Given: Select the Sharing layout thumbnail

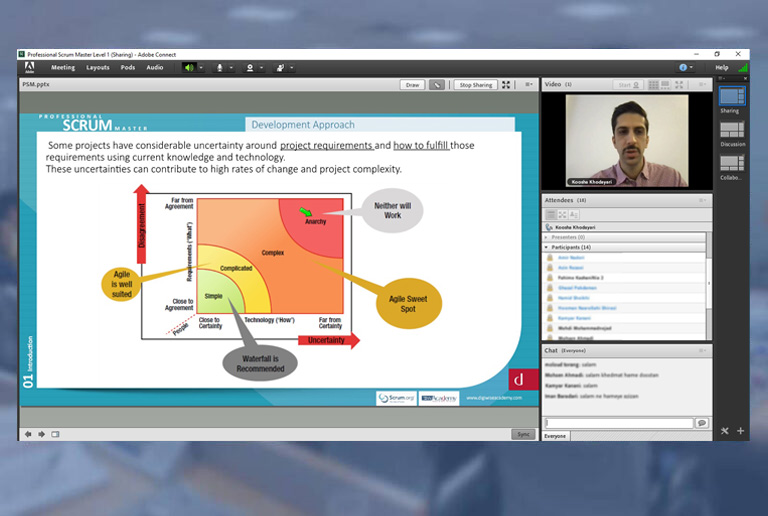Looking at the screenshot, I should click(x=732, y=96).
